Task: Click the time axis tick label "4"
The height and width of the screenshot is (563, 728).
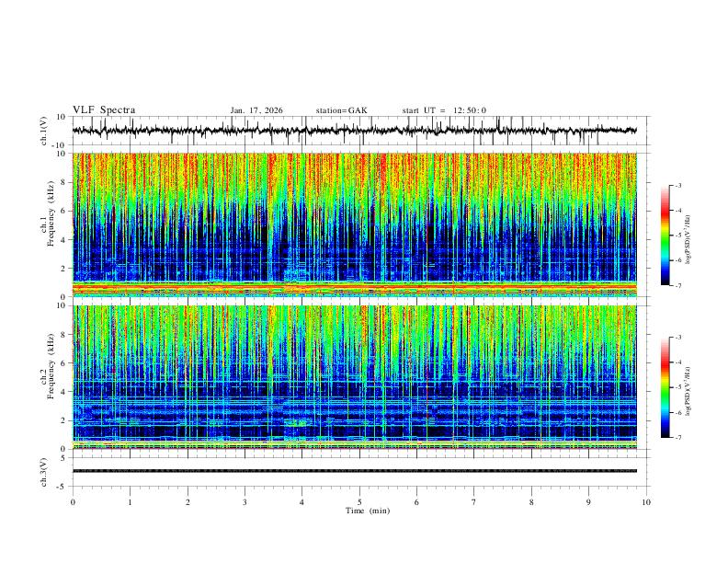Action: (x=301, y=502)
